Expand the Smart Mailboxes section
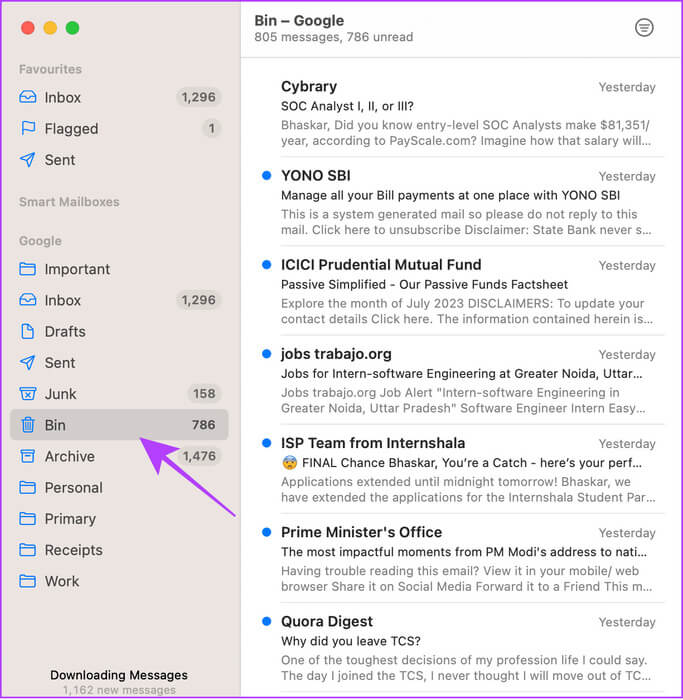This screenshot has height=700, width=683. [69, 202]
